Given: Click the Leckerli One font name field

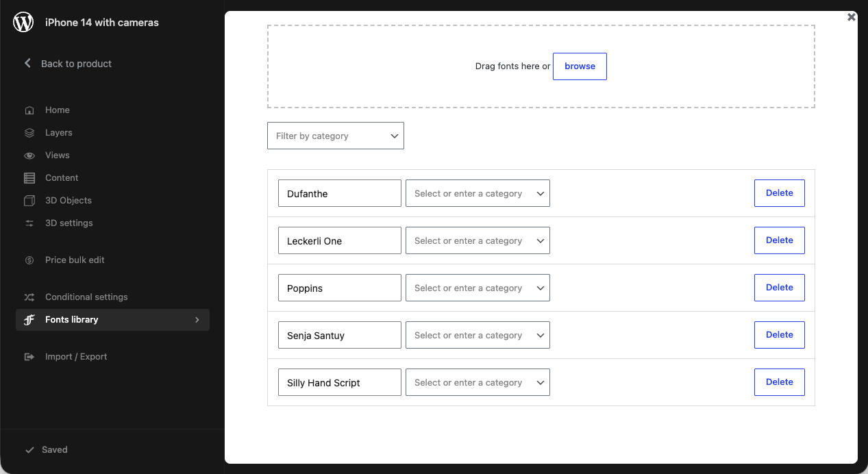Looking at the screenshot, I should (340, 241).
